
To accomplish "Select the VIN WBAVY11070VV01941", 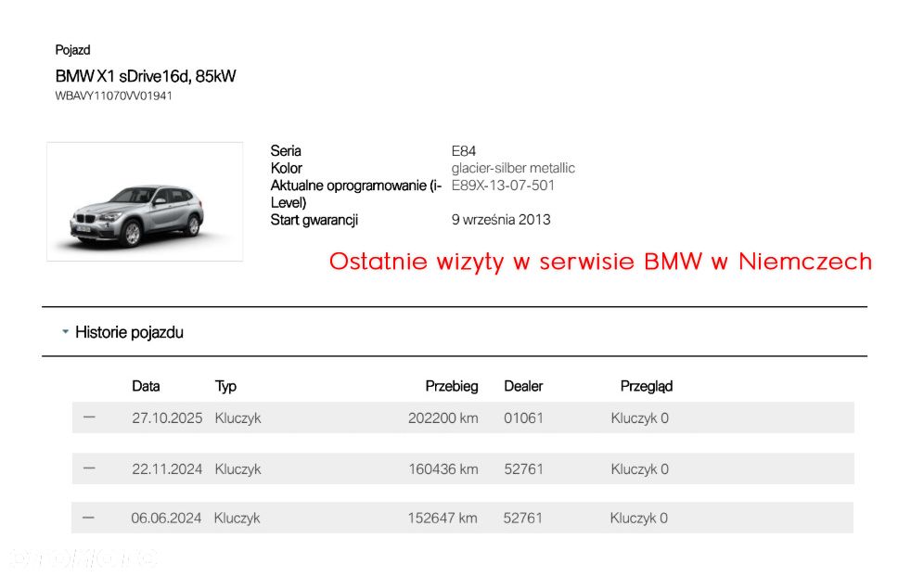I will (x=114, y=96).
